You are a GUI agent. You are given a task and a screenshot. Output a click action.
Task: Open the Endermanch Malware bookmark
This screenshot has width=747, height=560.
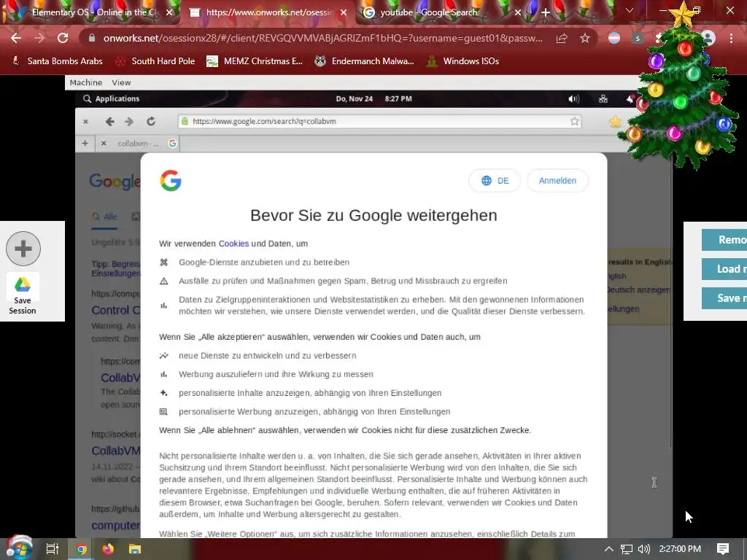tap(365, 61)
